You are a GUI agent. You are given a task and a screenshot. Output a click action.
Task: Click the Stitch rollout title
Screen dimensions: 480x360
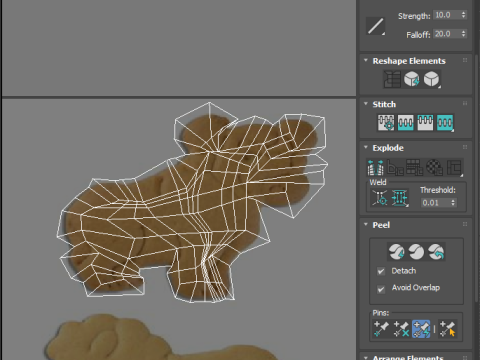click(384, 104)
